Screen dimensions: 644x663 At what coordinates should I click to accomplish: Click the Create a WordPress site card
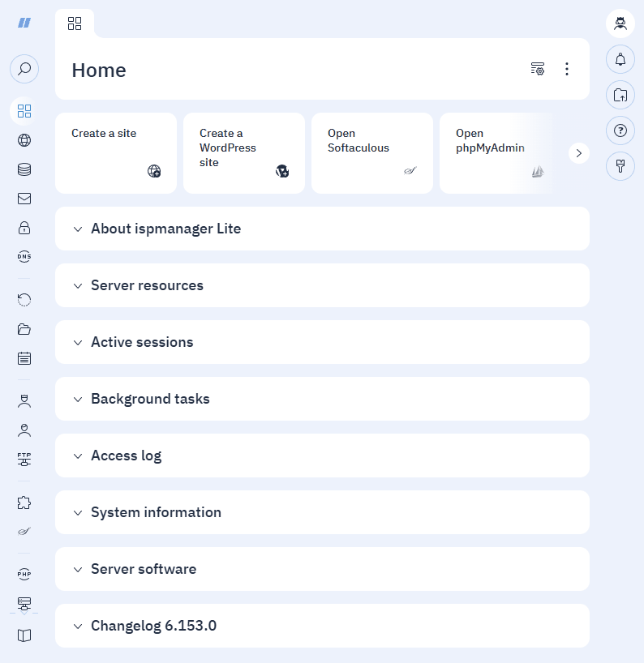point(244,153)
